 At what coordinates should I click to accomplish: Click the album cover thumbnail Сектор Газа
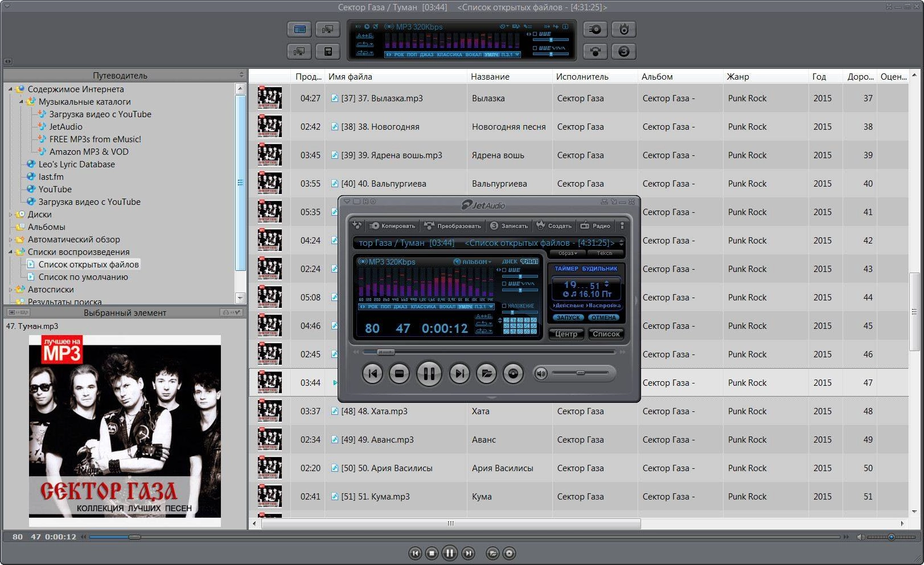click(x=125, y=431)
